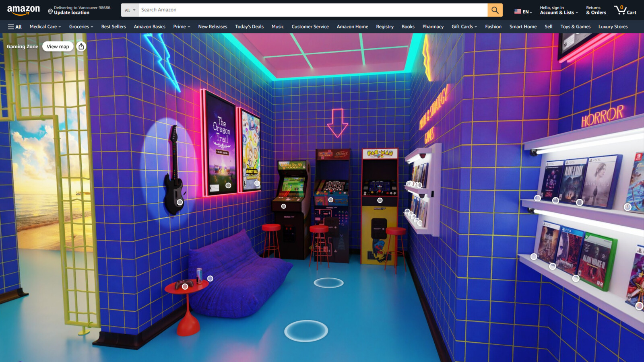Go to Amazon Home link

pyautogui.click(x=352, y=27)
